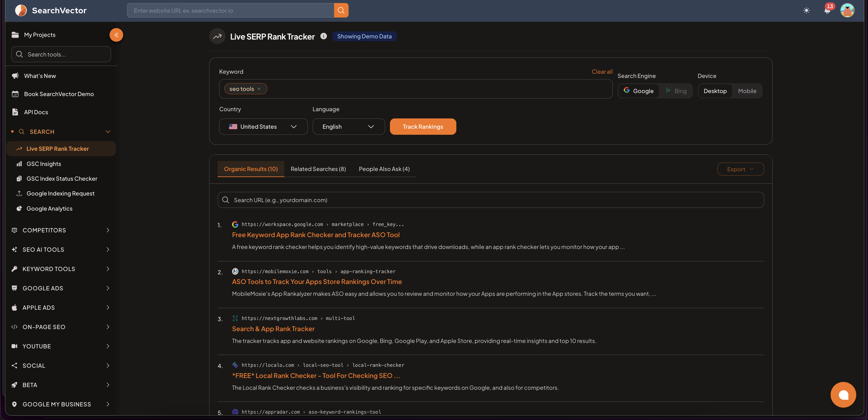Select the Desktop device option
Viewport: 868px width, 420px height.
(715, 91)
